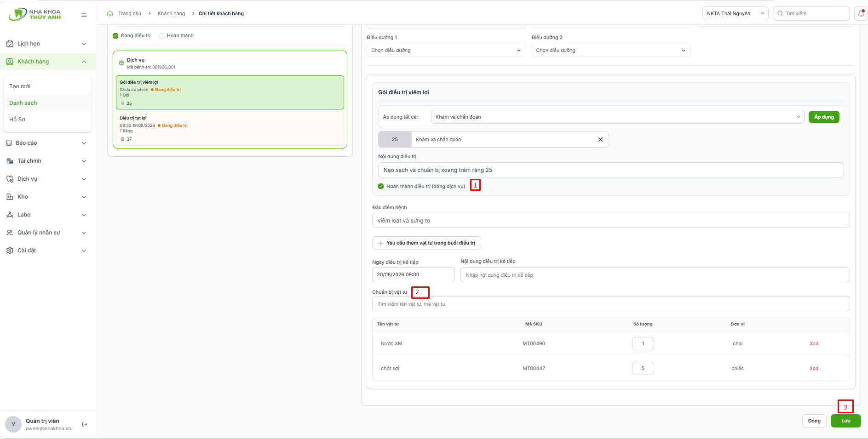Open the NKTA Thái Nguyên branch dropdown
This screenshot has height=439, width=868.
pyautogui.click(x=736, y=13)
